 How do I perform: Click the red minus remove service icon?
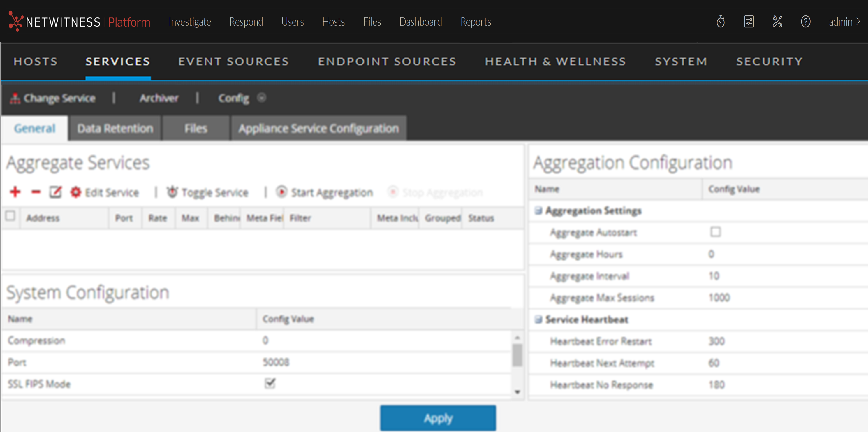point(36,192)
